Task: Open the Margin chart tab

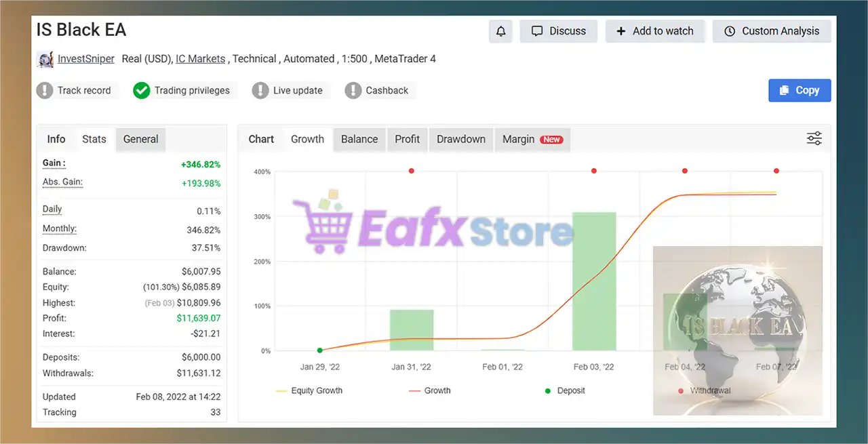Action: [x=532, y=139]
